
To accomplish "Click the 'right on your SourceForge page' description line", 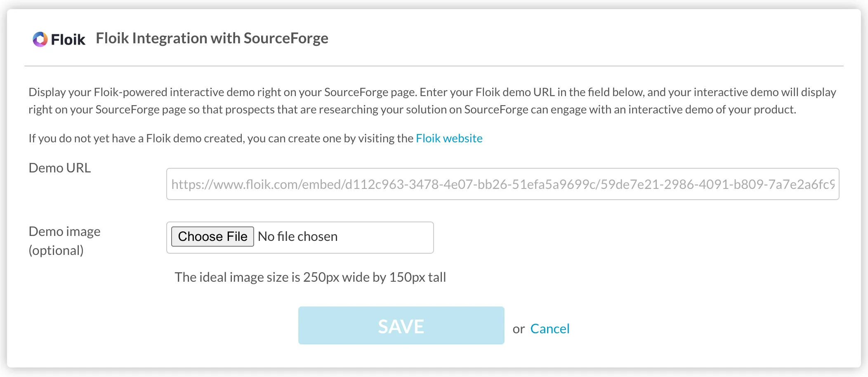I will click(412, 109).
